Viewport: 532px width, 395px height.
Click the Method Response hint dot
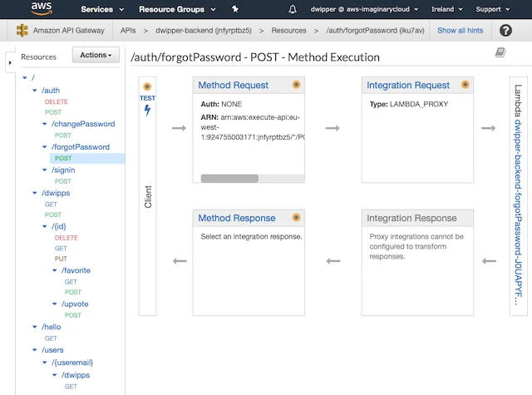[296, 217]
